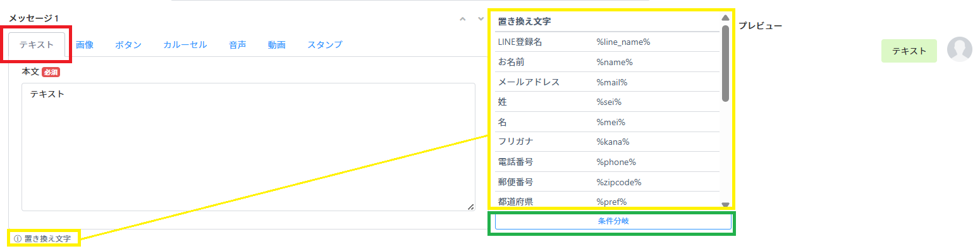Move message up with the chevron arrow
The width and height of the screenshot is (980, 251).
point(463,18)
